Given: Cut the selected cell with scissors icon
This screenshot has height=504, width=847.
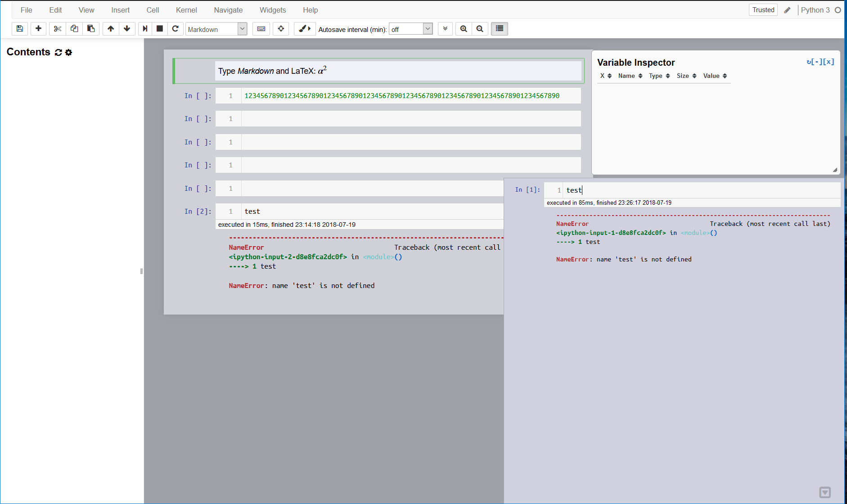Looking at the screenshot, I should click(x=57, y=28).
